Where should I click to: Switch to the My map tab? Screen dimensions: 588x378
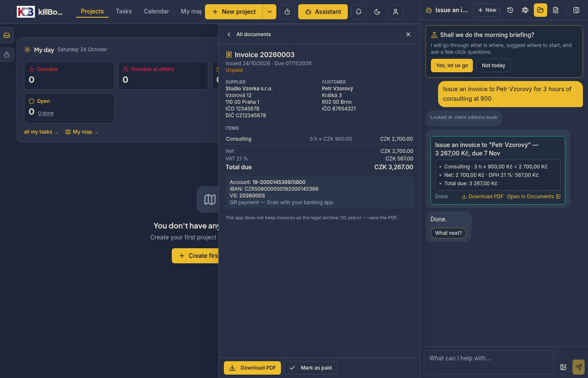(191, 11)
